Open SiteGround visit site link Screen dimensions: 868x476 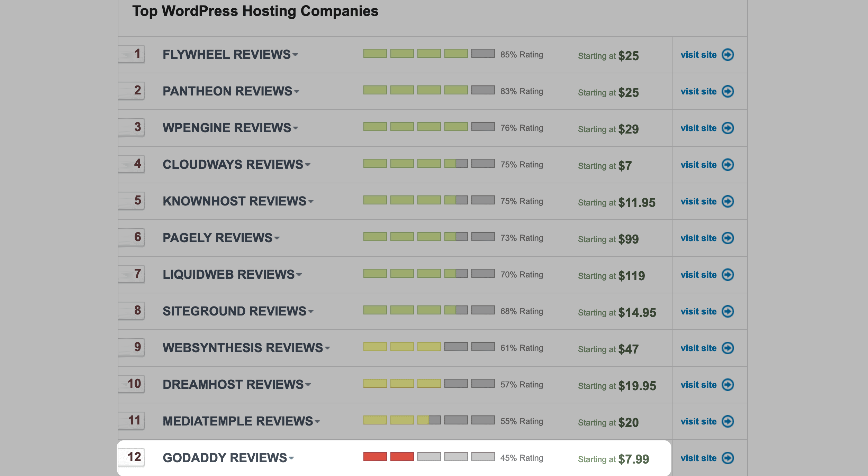click(698, 311)
